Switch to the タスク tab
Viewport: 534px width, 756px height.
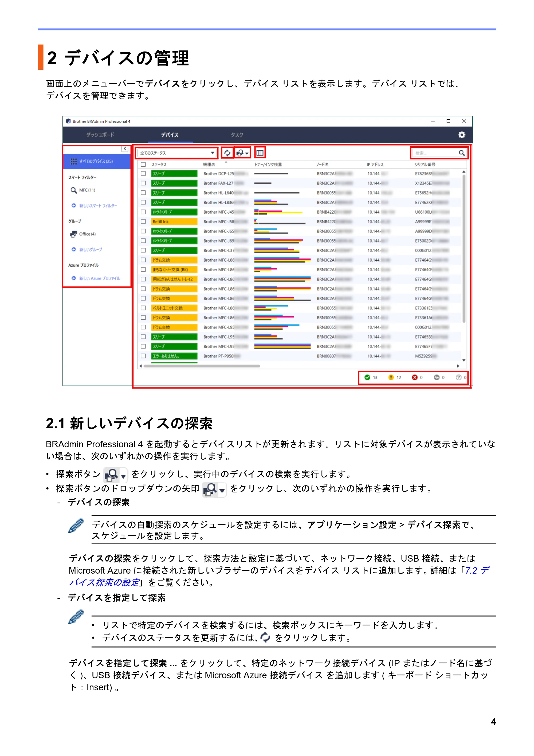pyautogui.click(x=237, y=135)
